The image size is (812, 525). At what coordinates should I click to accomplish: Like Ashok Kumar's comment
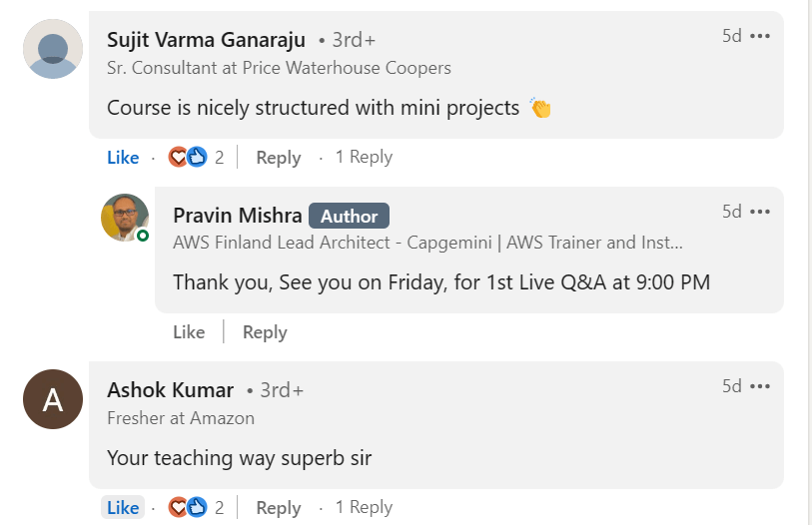coord(123,507)
